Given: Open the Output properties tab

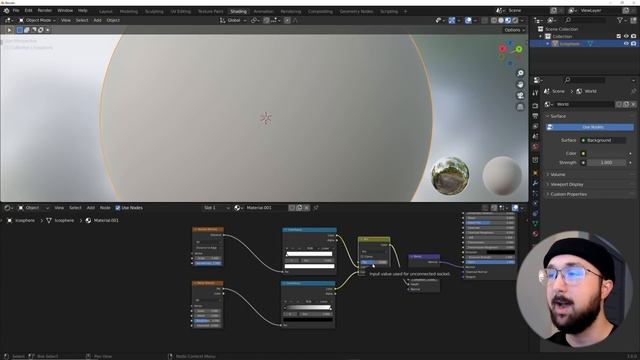Looking at the screenshot, I should pos(535,116).
